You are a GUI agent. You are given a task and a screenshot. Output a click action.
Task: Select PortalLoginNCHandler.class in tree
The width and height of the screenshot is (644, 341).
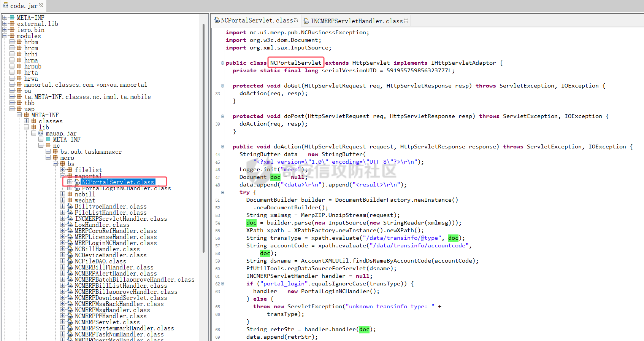[x=126, y=188]
